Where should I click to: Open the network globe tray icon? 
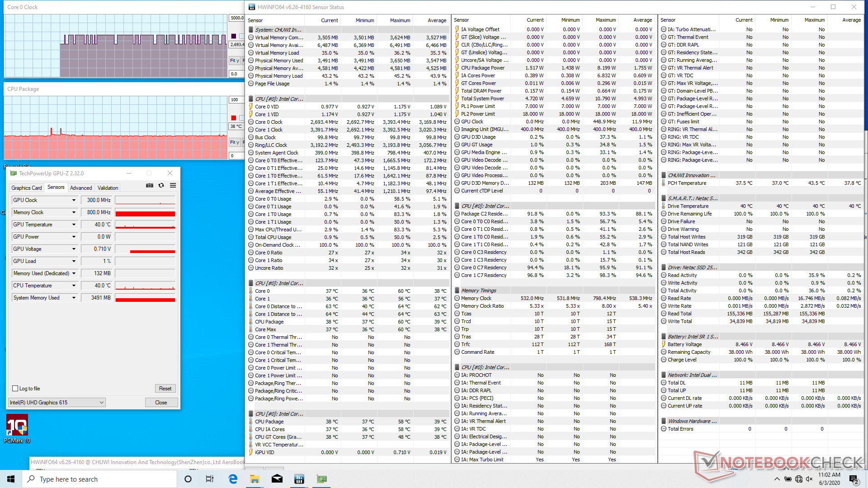[x=799, y=479]
